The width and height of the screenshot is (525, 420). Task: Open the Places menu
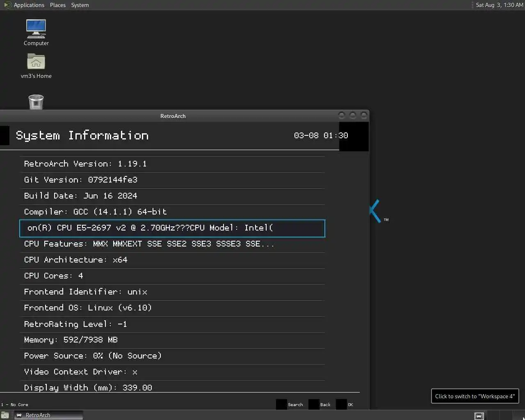(x=58, y=5)
